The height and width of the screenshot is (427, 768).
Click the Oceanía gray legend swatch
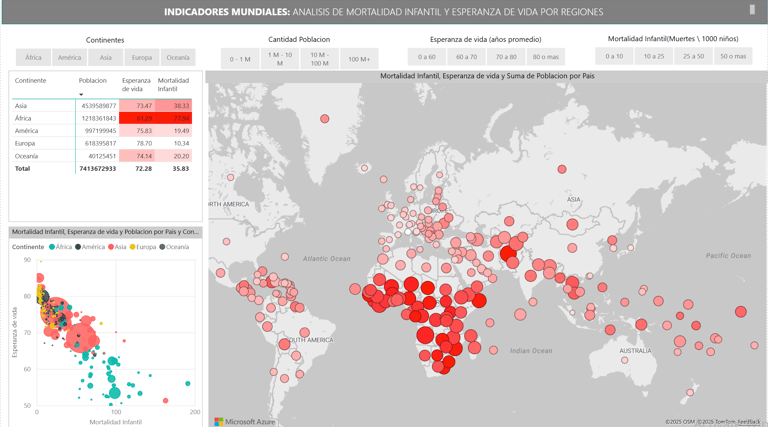(x=162, y=247)
